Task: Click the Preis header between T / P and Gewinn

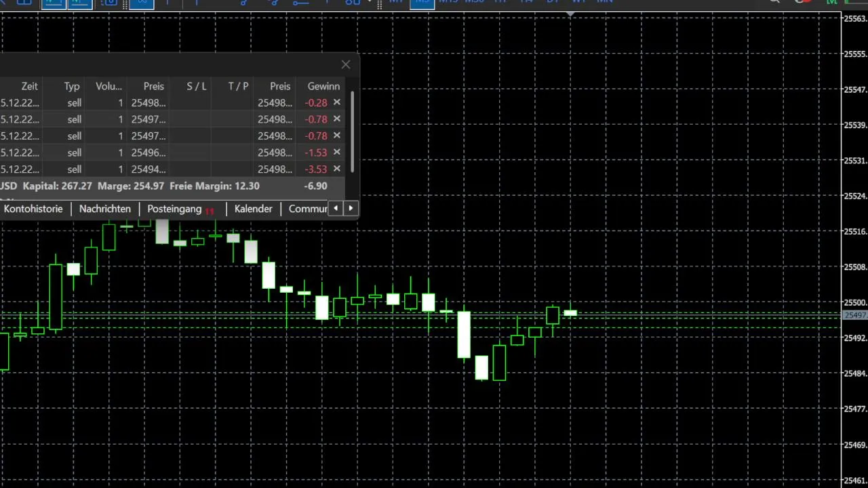Action: [x=280, y=86]
